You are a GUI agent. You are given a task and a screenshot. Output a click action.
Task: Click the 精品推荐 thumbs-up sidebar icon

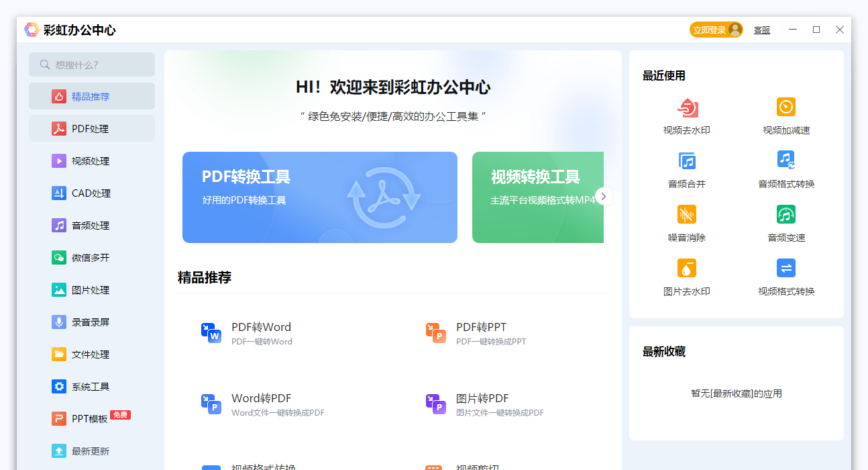pos(59,96)
